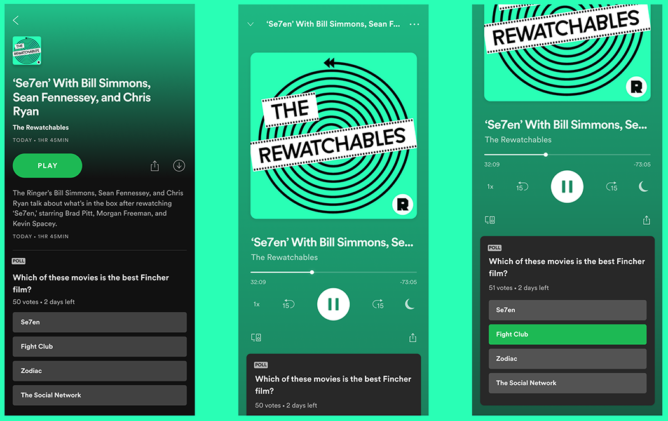668x421 pixels.
Task: Open sleep timer moon in right player
Action: (643, 187)
